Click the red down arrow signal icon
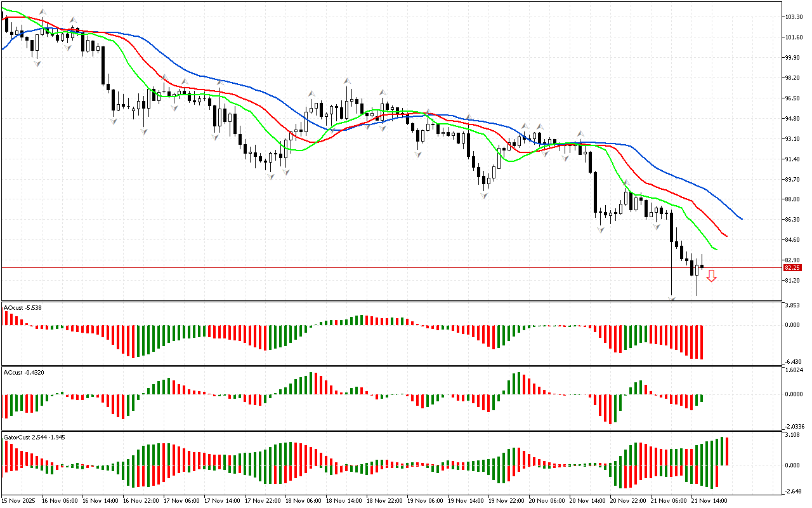 712,276
